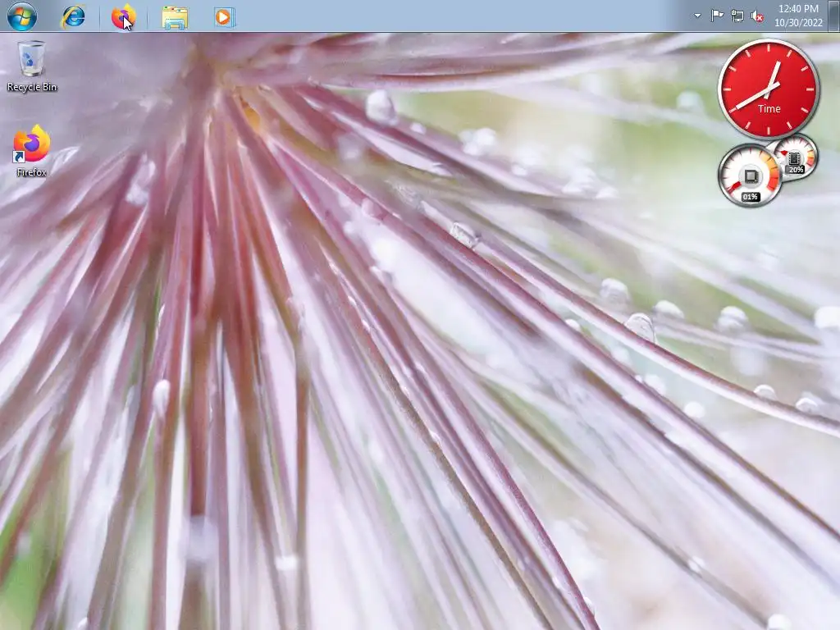840x630 pixels.
Task: Open Firefox from the taskbar
Action: pyautogui.click(x=123, y=16)
